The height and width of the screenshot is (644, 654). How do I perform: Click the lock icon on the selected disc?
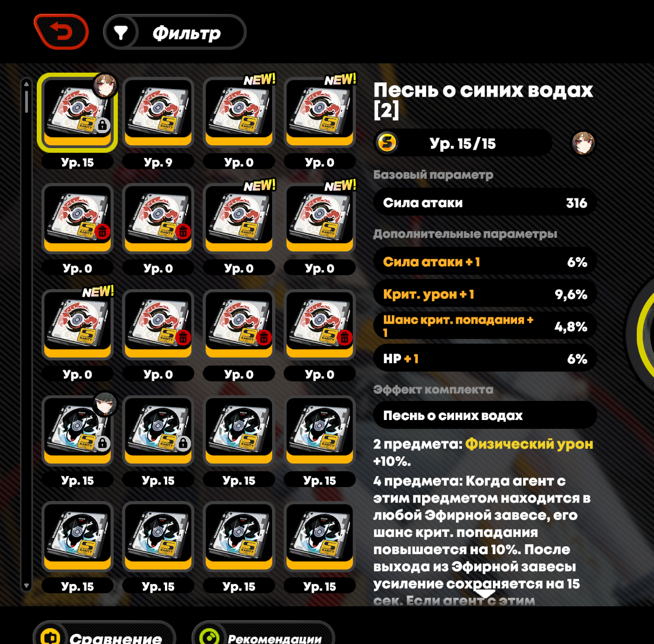[x=102, y=125]
